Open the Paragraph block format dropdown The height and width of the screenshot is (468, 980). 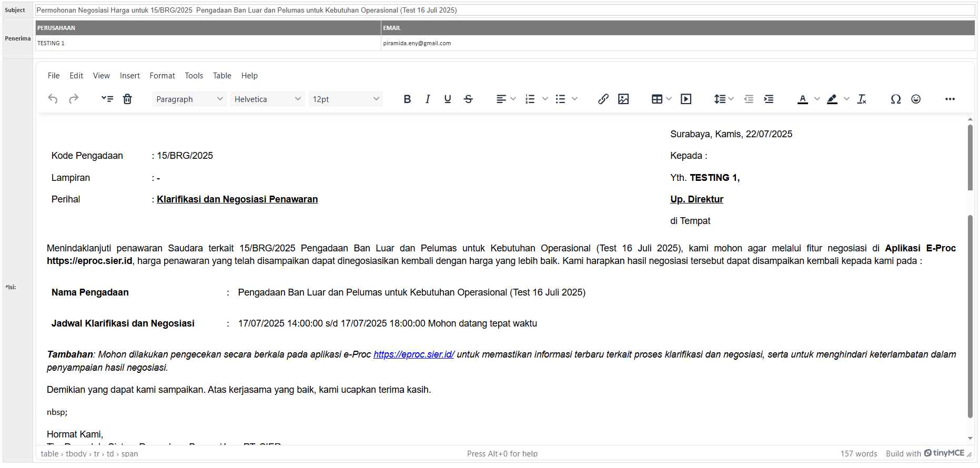point(189,99)
